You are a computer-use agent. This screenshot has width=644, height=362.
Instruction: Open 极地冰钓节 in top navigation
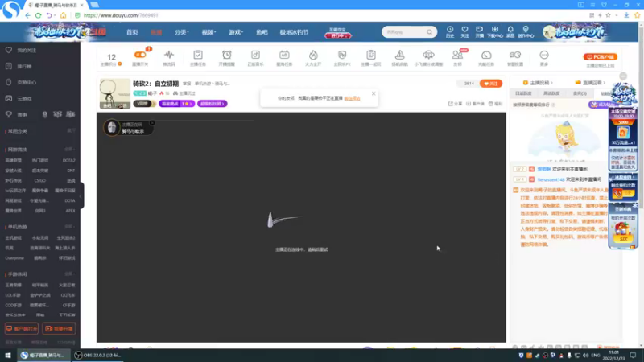(294, 32)
